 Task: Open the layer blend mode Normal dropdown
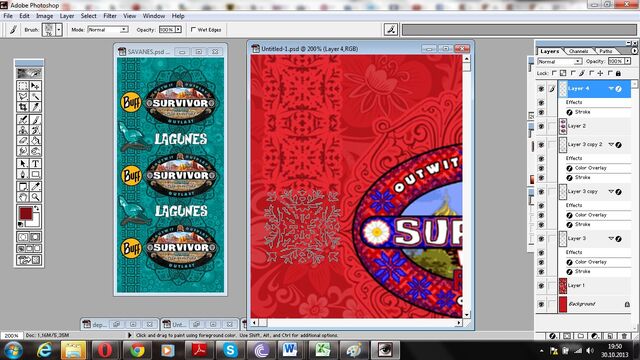tap(560, 61)
